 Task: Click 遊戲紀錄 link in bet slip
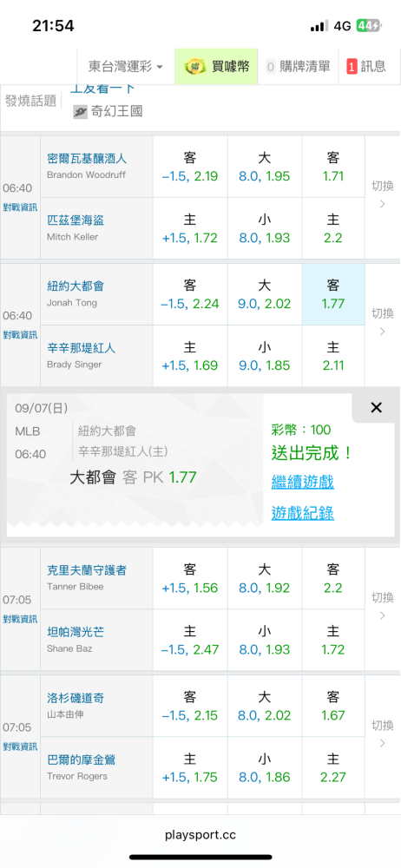click(302, 513)
